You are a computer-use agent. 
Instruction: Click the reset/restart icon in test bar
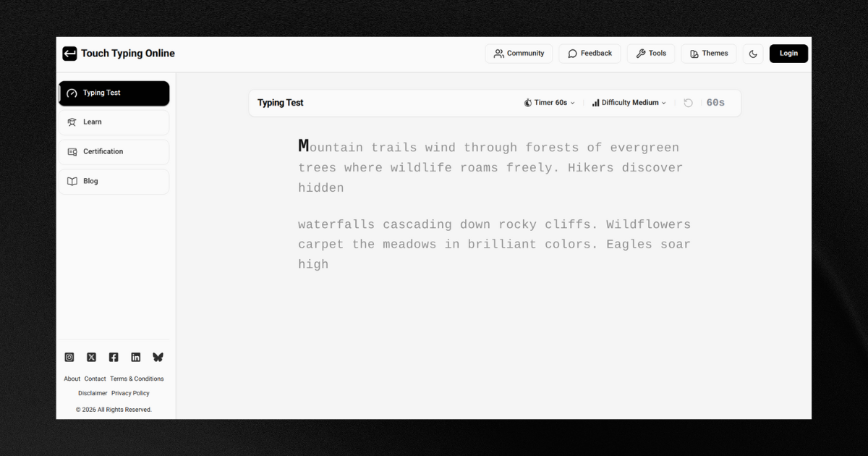[688, 102]
